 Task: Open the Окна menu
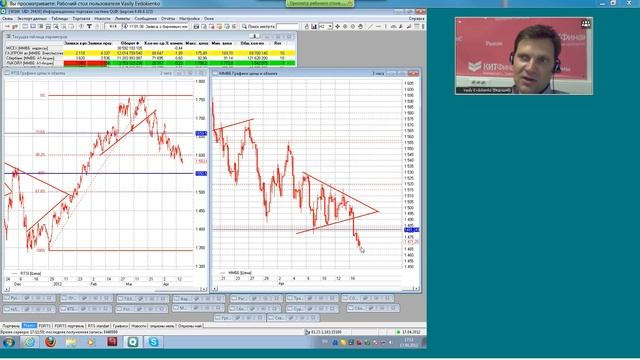tap(209, 19)
